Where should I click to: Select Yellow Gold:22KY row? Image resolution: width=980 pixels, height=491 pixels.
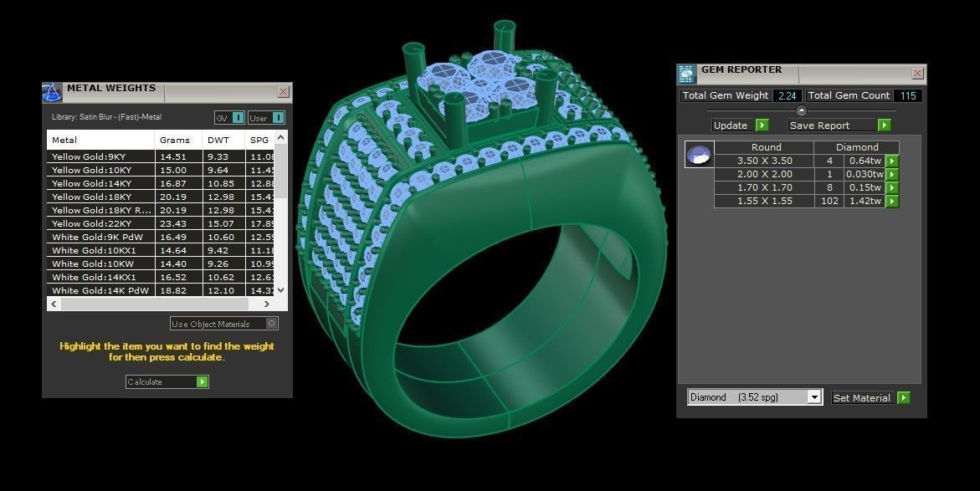click(162, 223)
